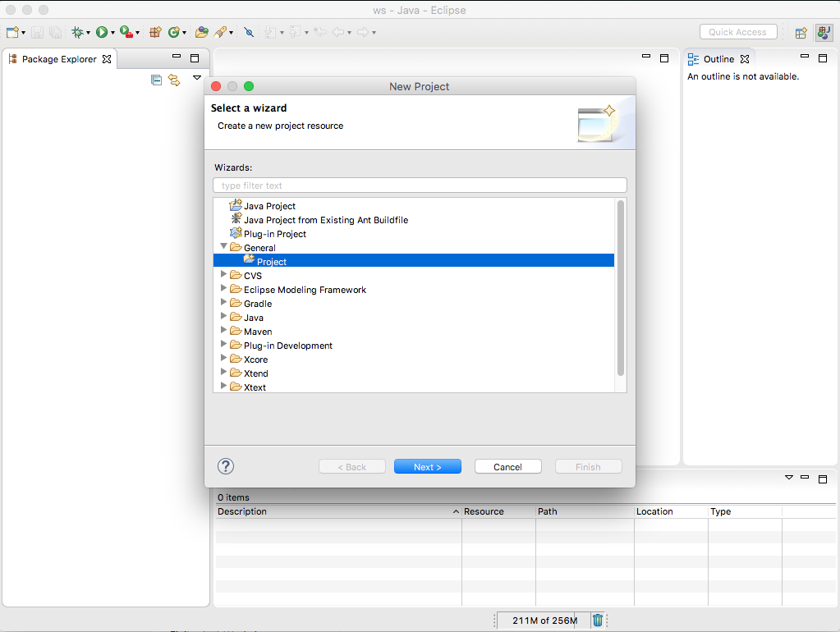
Task: Click the Help question mark icon
Action: 226,466
